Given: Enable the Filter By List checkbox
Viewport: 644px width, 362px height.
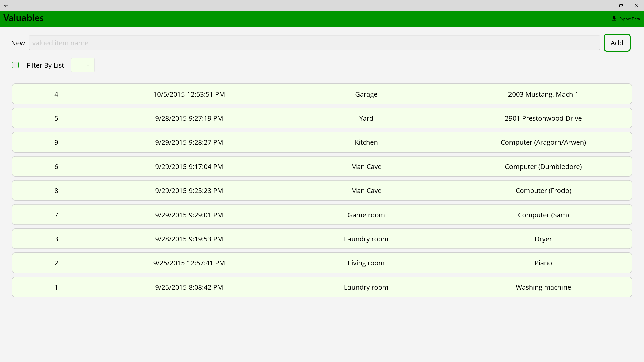Looking at the screenshot, I should pyautogui.click(x=15, y=65).
